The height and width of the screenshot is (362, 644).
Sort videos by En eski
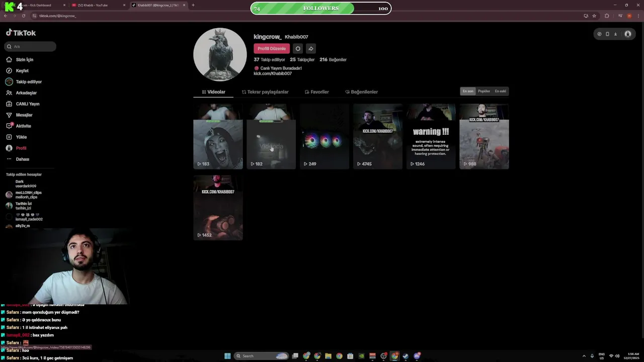[x=500, y=91]
